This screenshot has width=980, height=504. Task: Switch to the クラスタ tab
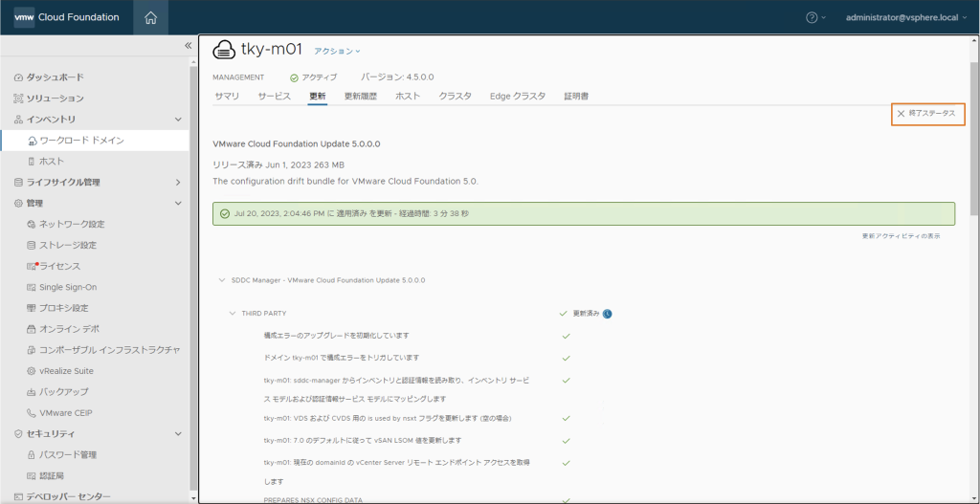455,97
